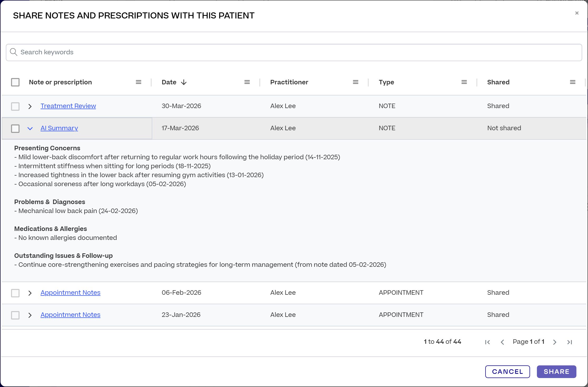The width and height of the screenshot is (588, 387).
Task: Click the '17-Mar-2026' date cell
Action: (180, 128)
